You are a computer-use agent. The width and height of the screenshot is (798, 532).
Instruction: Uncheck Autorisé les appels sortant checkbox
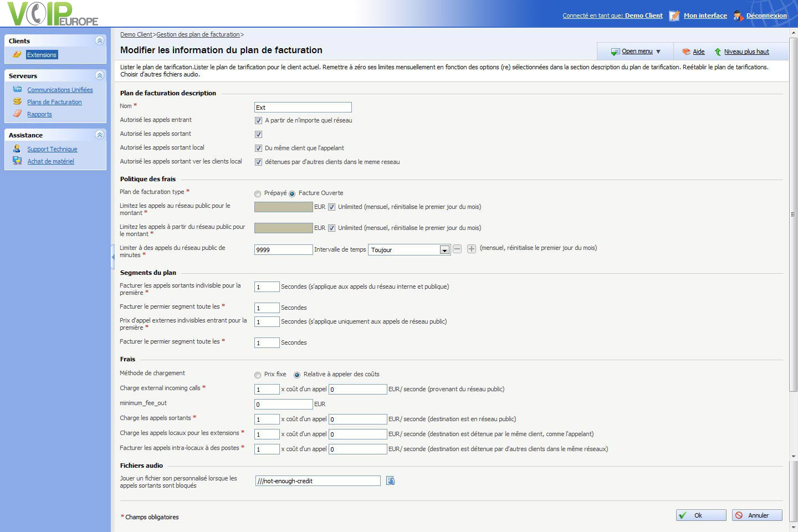258,134
